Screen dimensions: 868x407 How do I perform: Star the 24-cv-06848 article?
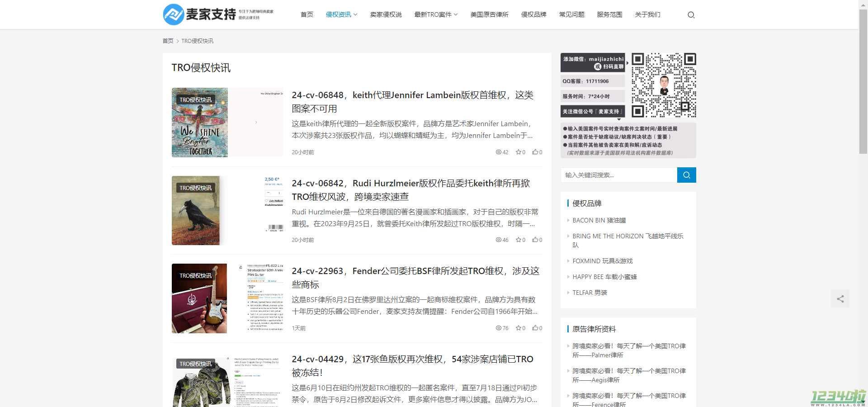click(x=519, y=152)
